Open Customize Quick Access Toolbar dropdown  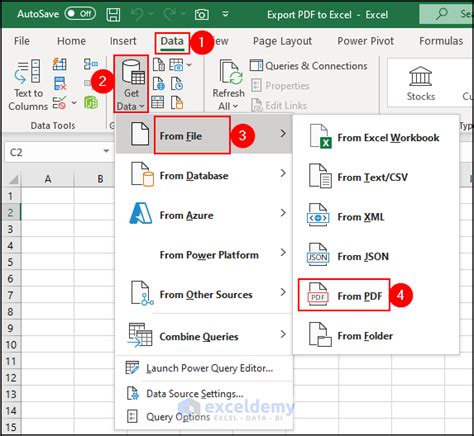point(225,14)
